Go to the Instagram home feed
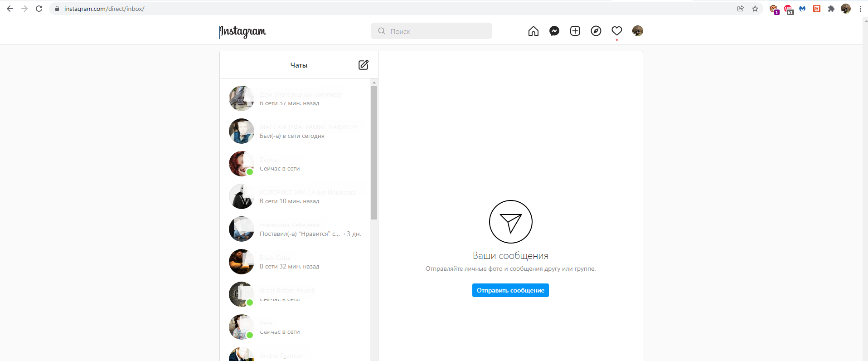The width and height of the screenshot is (868, 361). [533, 31]
